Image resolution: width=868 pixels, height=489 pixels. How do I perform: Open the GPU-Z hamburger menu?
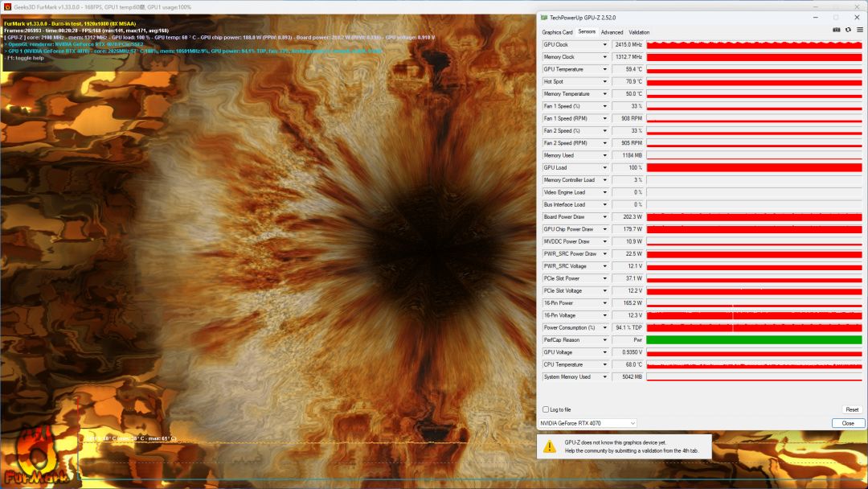click(x=859, y=30)
